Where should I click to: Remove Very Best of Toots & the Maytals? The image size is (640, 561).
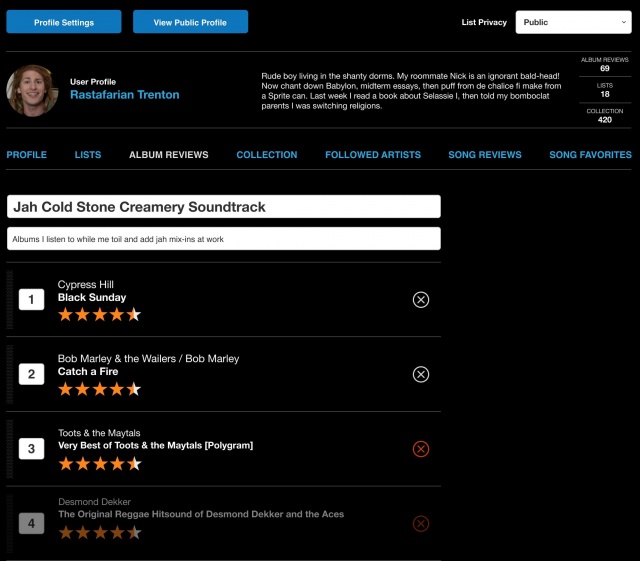(420, 449)
